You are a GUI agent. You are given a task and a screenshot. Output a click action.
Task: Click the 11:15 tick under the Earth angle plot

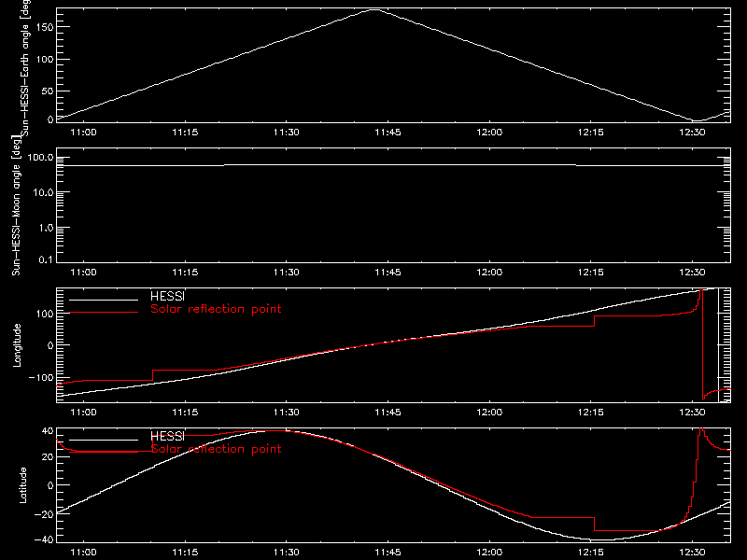pos(185,133)
